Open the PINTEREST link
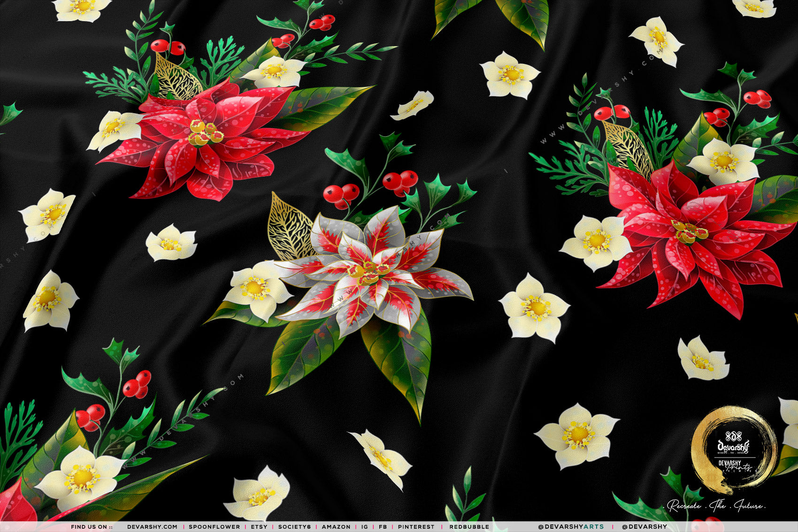The height and width of the screenshot is (532, 798). tap(416, 527)
